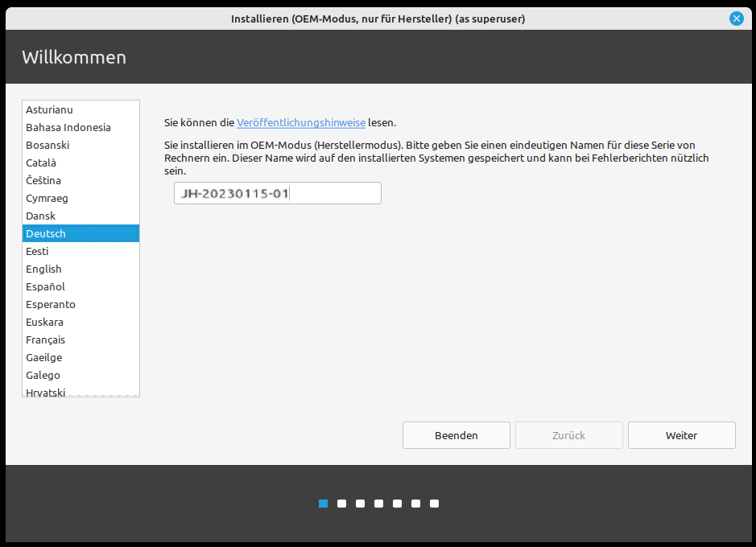Screen dimensions: 756x547
Task: Choose Bahasa Indonesia language
Action: [x=68, y=127]
